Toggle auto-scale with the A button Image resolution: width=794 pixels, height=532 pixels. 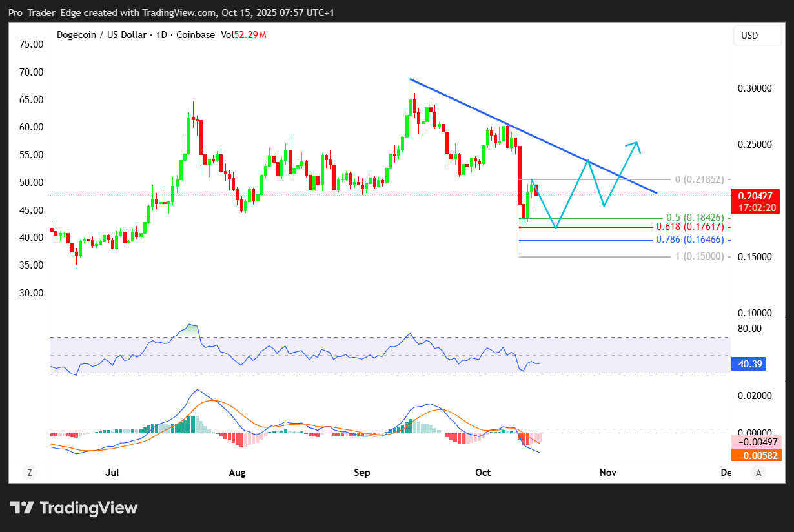pyautogui.click(x=759, y=473)
